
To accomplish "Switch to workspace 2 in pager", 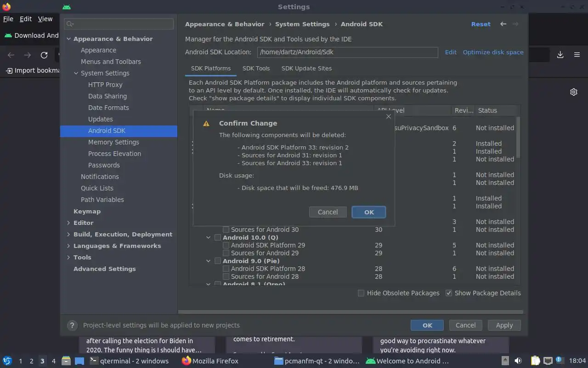I will [x=31, y=361].
